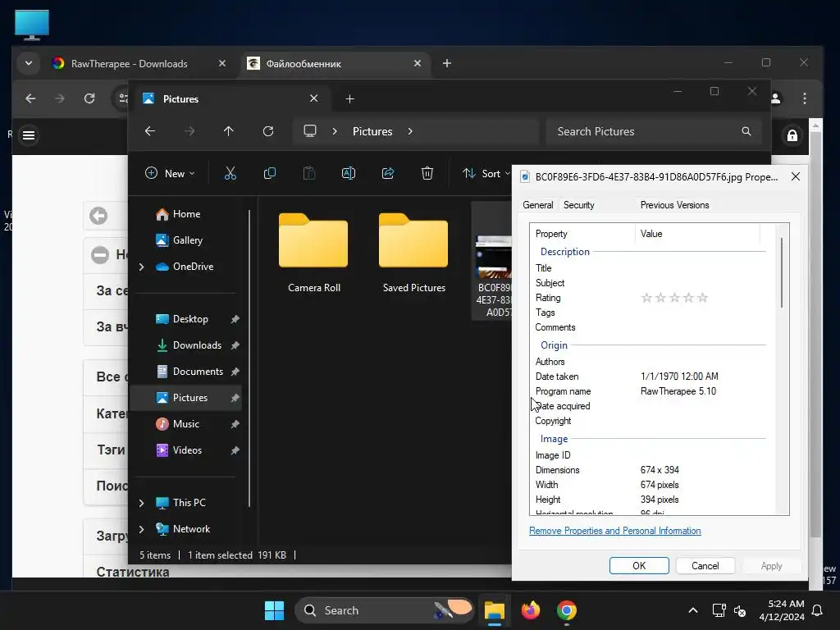The height and width of the screenshot is (630, 840).
Task: Switch to the General tab in Properties
Action: [538, 204]
